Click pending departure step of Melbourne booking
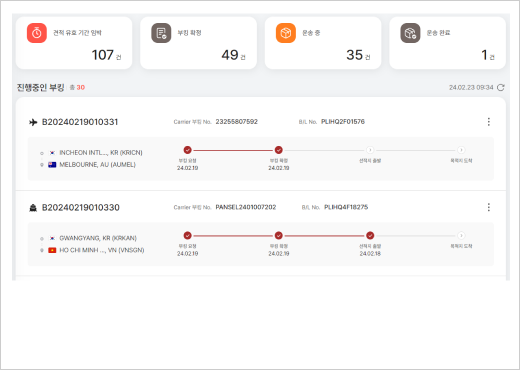The width and height of the screenshot is (520, 370). (370, 150)
